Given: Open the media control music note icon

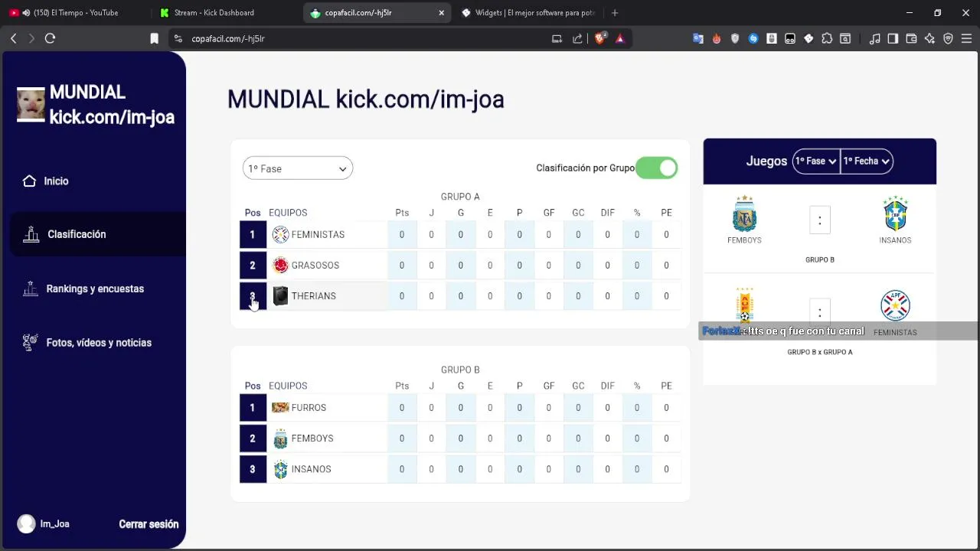Looking at the screenshot, I should 874,38.
